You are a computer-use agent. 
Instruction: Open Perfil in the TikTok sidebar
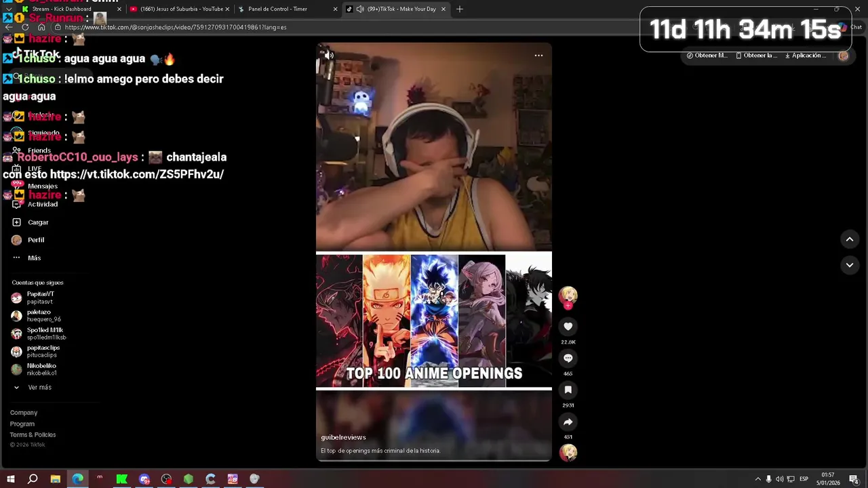28,240
